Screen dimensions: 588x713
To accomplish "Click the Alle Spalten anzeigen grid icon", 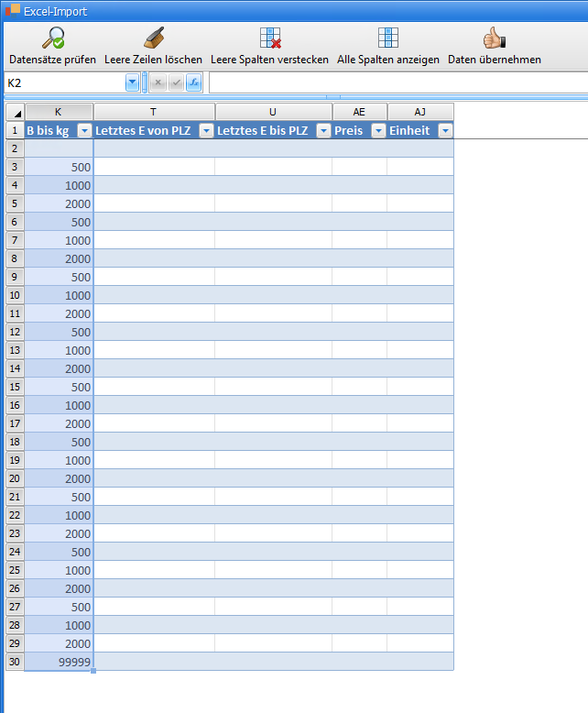I will click(x=388, y=38).
